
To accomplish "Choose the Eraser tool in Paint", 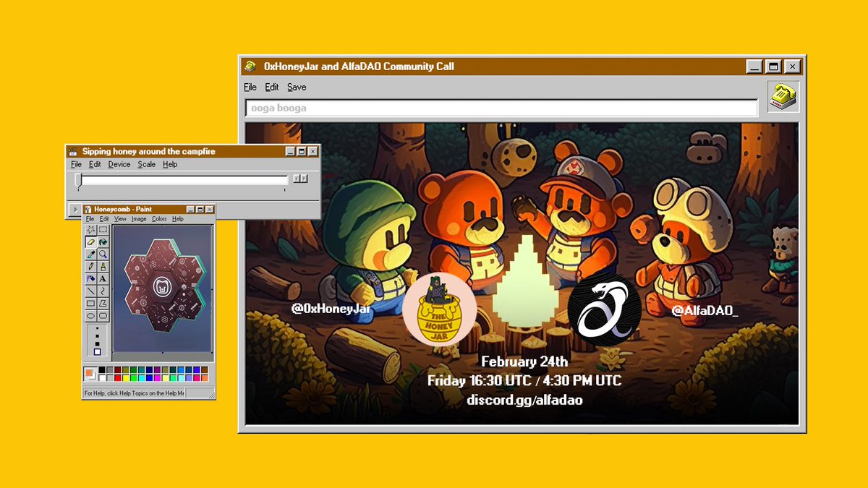I will (x=91, y=241).
